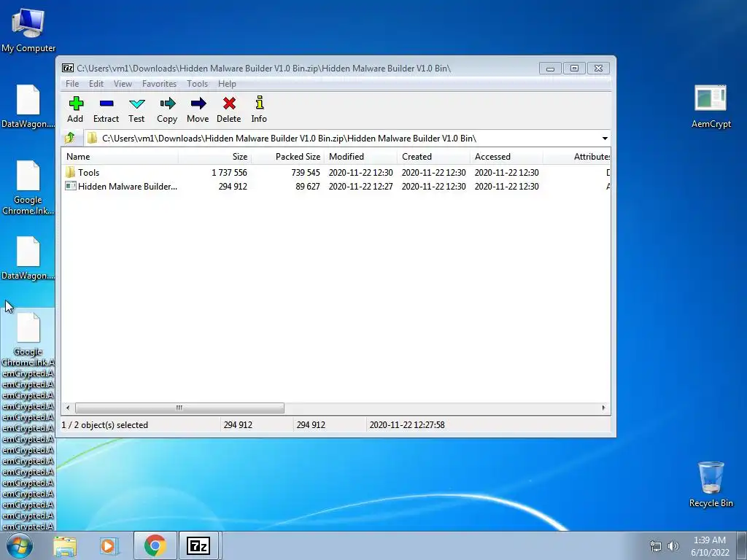Maximize the 7-Zip window
This screenshot has height=560, width=747.
click(574, 69)
